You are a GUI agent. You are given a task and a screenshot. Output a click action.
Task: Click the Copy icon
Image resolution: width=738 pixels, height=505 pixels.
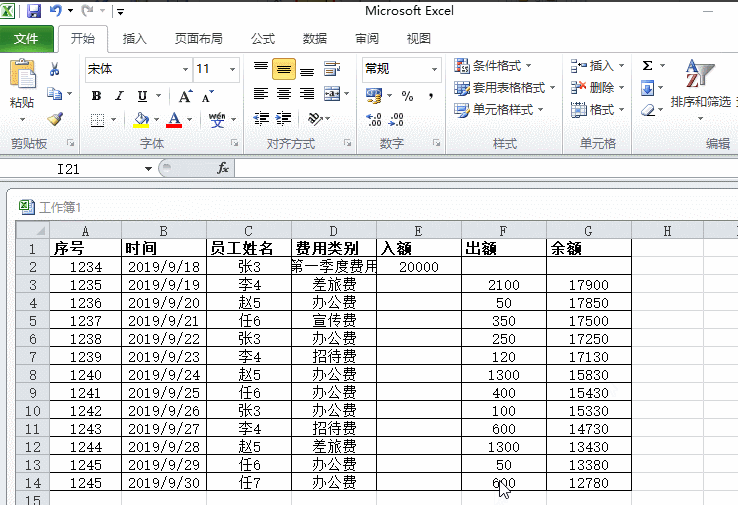[55, 94]
